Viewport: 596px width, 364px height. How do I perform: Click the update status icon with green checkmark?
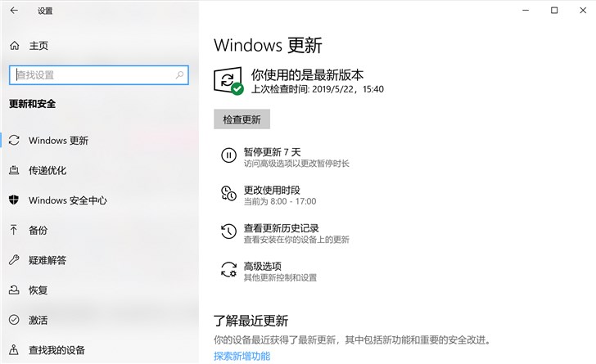(228, 81)
